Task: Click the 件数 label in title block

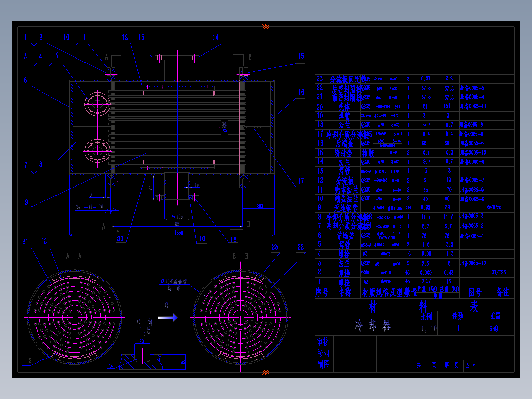Action: tap(457, 316)
